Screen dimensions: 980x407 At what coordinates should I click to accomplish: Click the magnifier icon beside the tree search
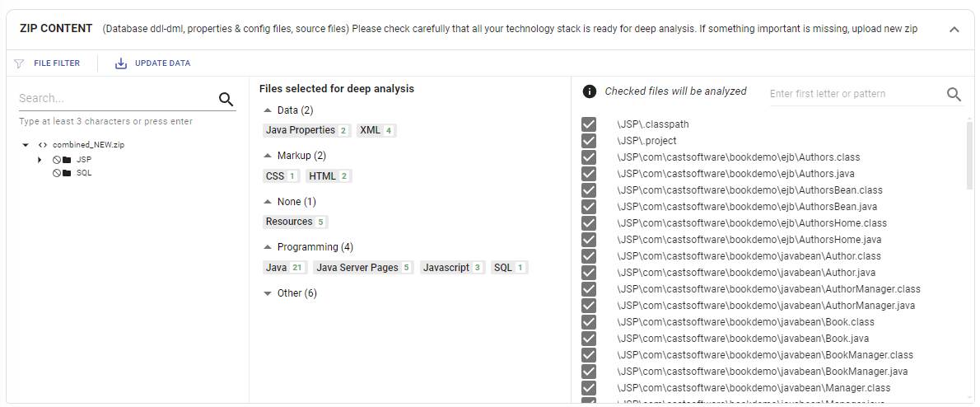(x=226, y=99)
